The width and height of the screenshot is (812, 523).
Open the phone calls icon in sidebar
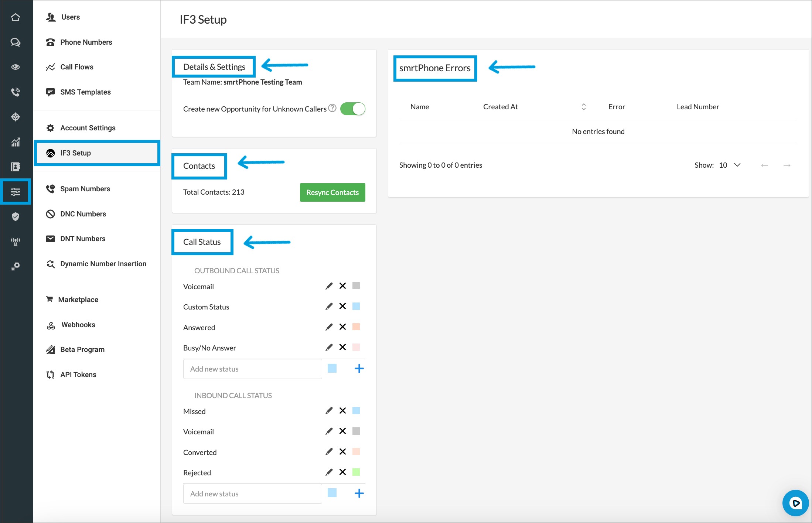click(x=16, y=92)
